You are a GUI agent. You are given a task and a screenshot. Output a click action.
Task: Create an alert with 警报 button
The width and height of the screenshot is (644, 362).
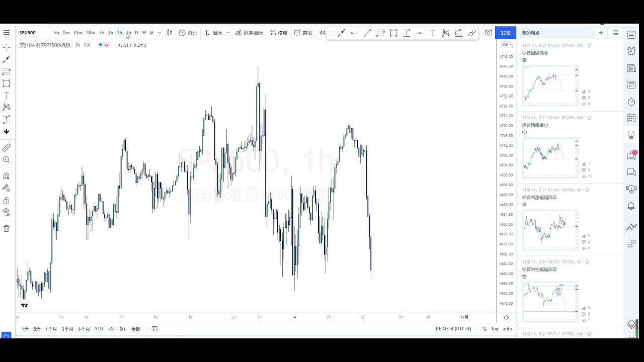pyautogui.click(x=303, y=33)
